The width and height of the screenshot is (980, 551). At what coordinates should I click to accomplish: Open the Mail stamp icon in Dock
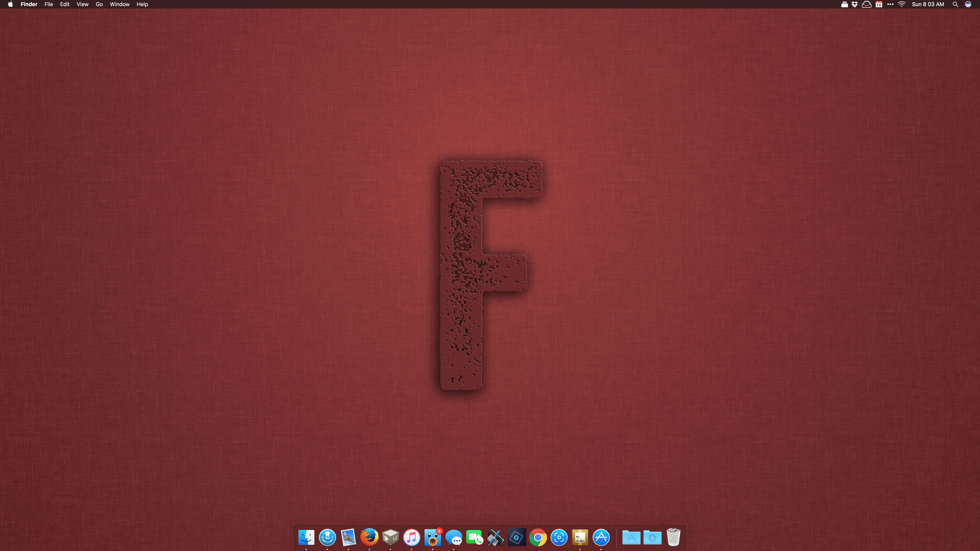(349, 537)
